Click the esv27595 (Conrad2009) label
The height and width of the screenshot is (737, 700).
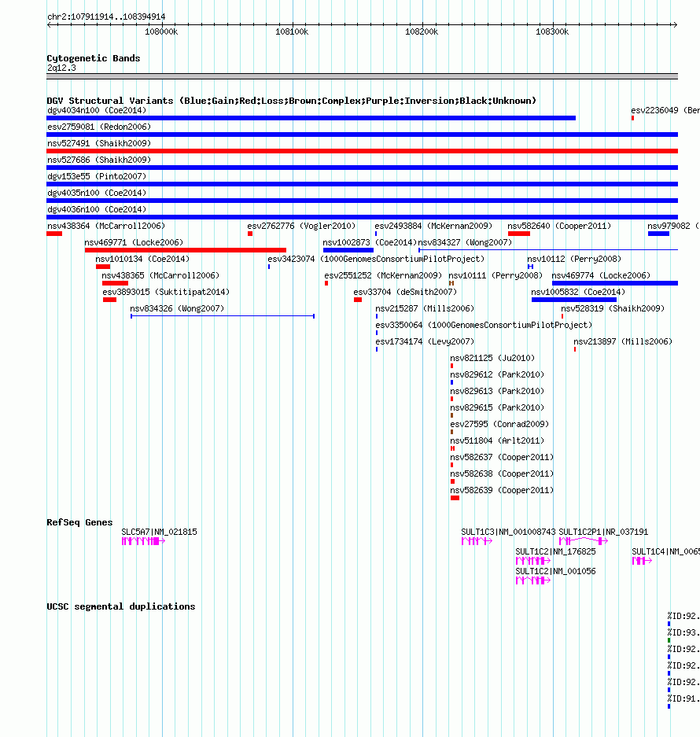point(499,423)
